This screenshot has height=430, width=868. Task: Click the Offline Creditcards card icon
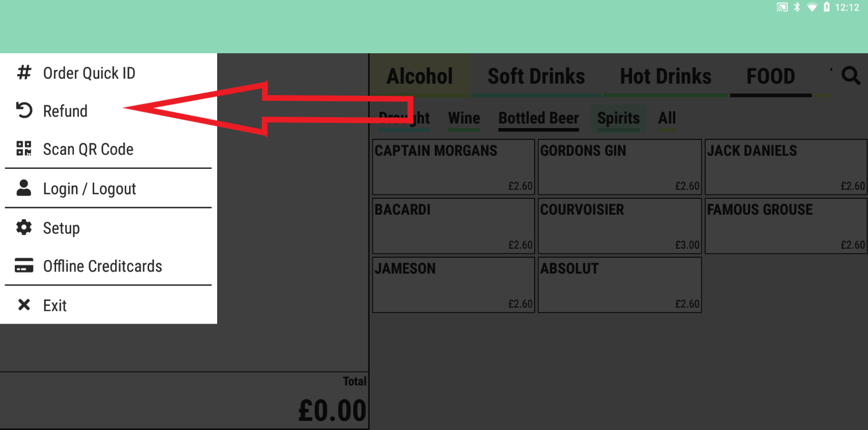pyautogui.click(x=24, y=266)
